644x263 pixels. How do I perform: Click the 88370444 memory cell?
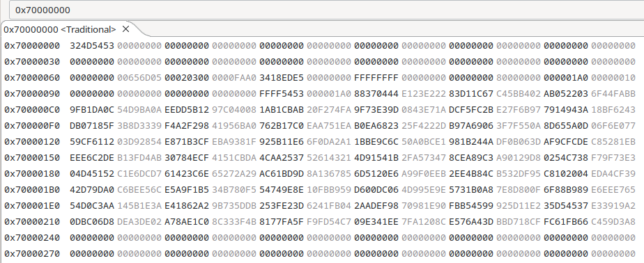pos(376,93)
